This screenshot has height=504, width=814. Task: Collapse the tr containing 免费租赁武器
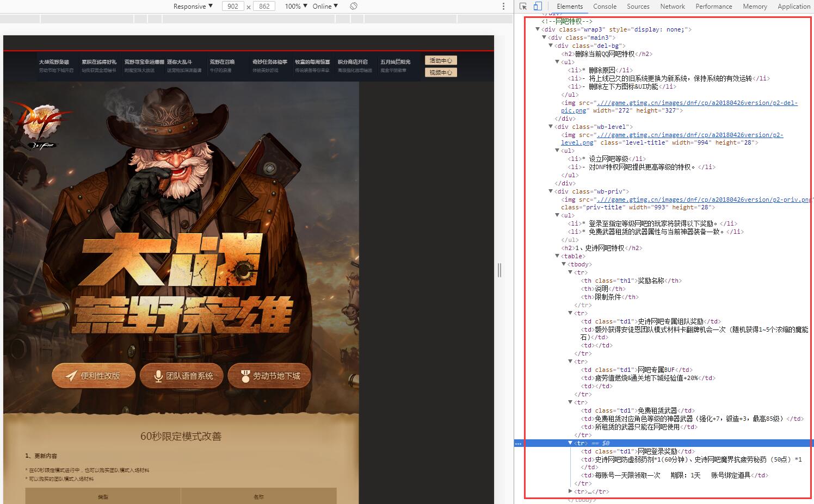point(570,402)
